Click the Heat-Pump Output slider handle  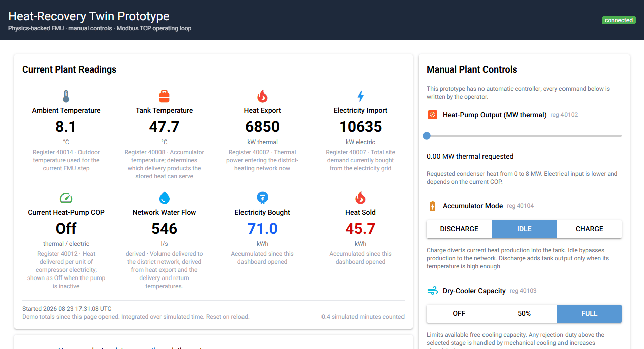[x=427, y=136]
